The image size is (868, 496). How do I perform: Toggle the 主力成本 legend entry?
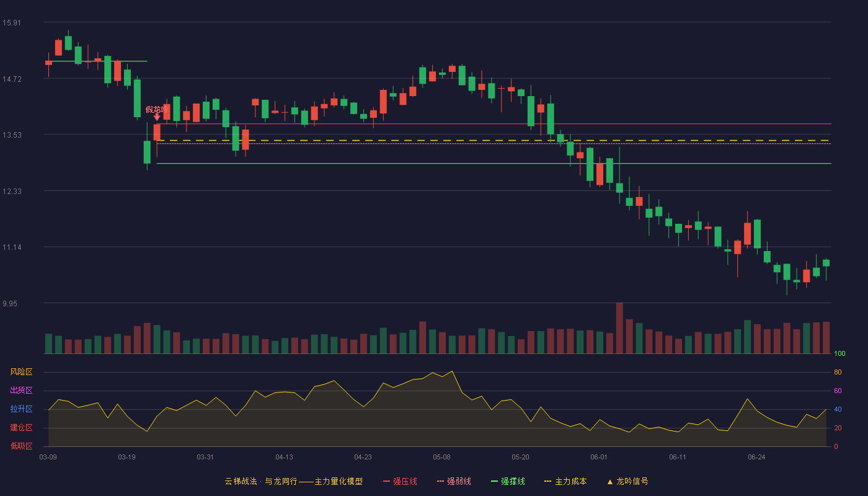(565, 481)
